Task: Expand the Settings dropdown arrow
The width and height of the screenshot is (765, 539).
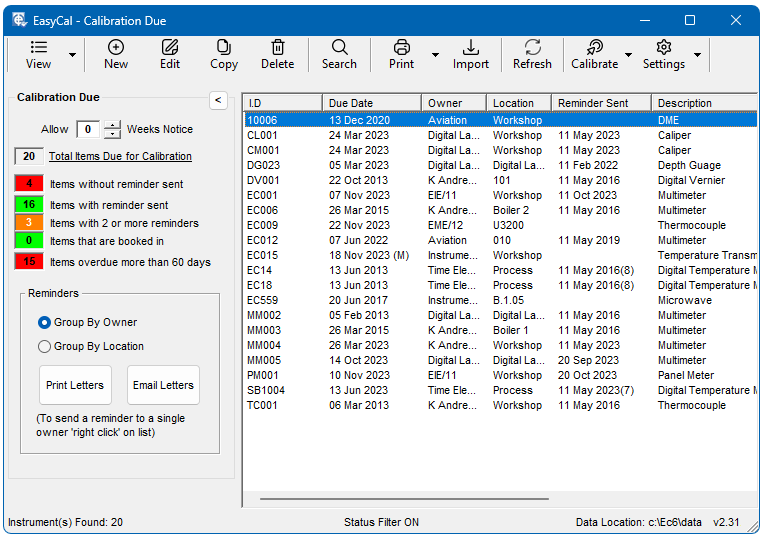Action: (x=697, y=55)
